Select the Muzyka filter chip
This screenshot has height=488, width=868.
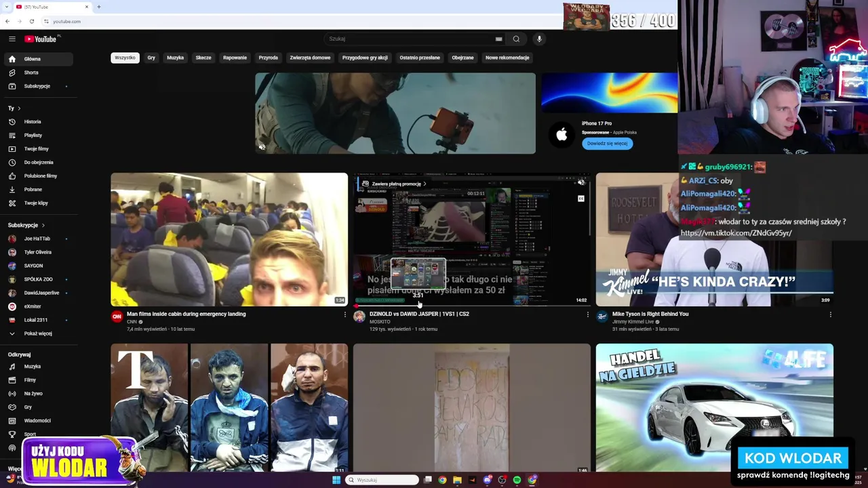[x=176, y=58]
